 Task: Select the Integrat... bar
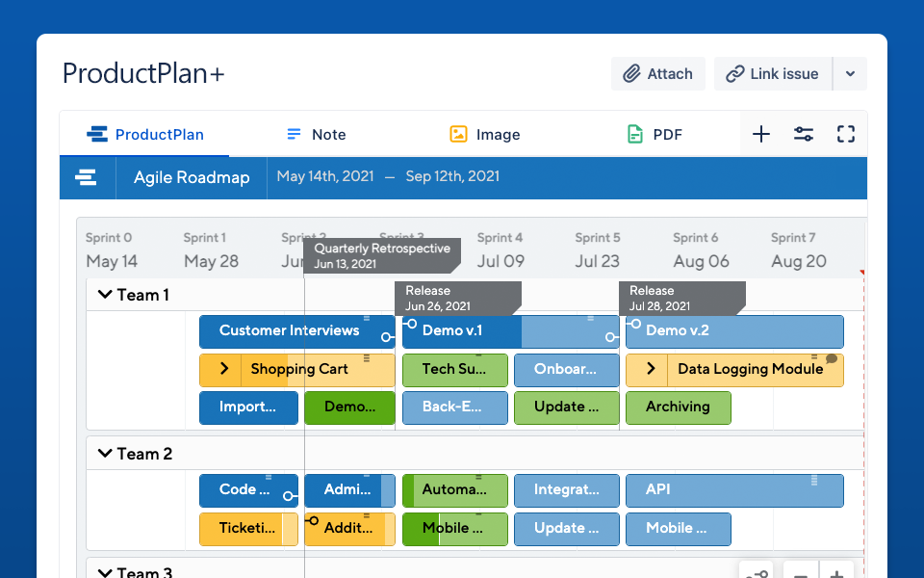tap(566, 490)
